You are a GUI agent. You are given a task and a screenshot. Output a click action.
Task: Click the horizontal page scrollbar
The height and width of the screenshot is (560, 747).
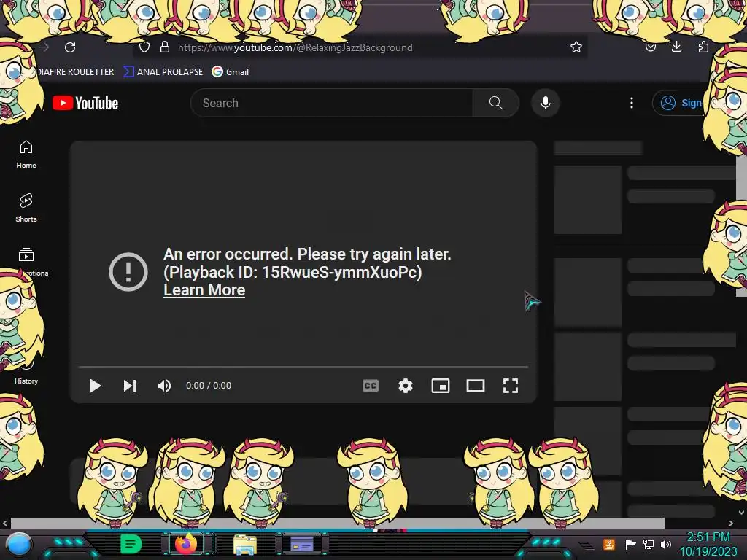(x=337, y=523)
